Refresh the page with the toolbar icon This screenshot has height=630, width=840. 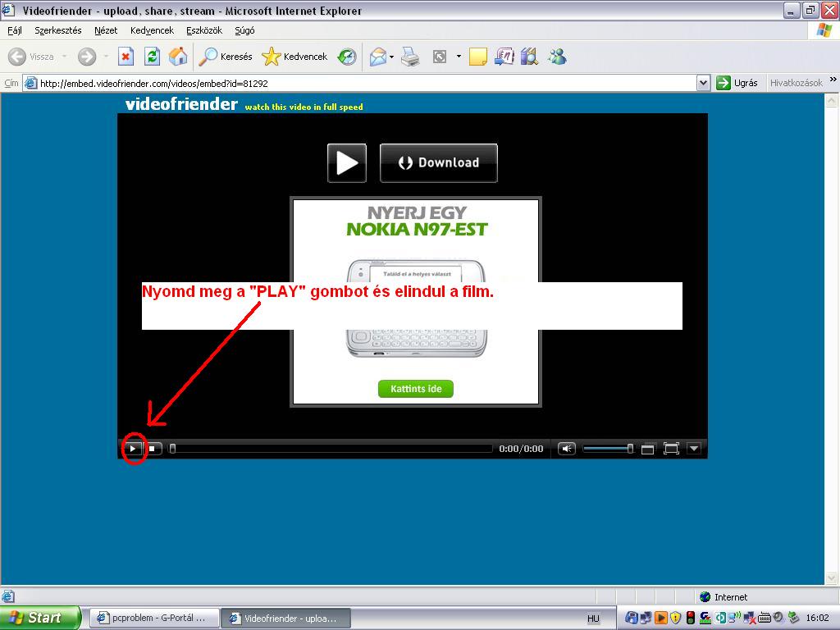[x=152, y=57]
